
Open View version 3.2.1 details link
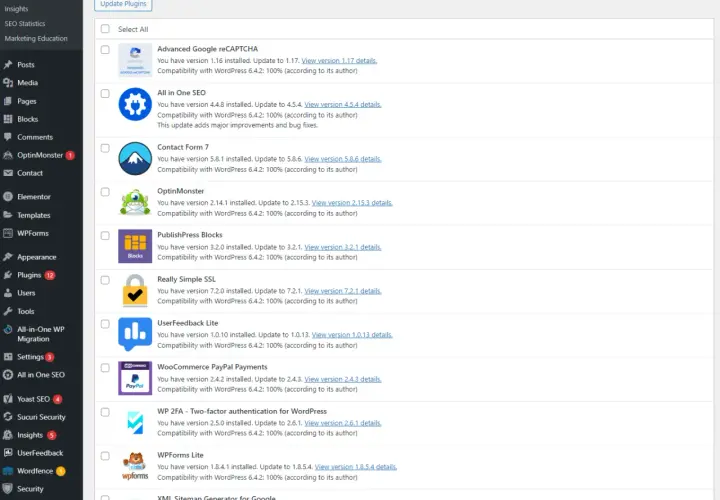[x=343, y=247]
